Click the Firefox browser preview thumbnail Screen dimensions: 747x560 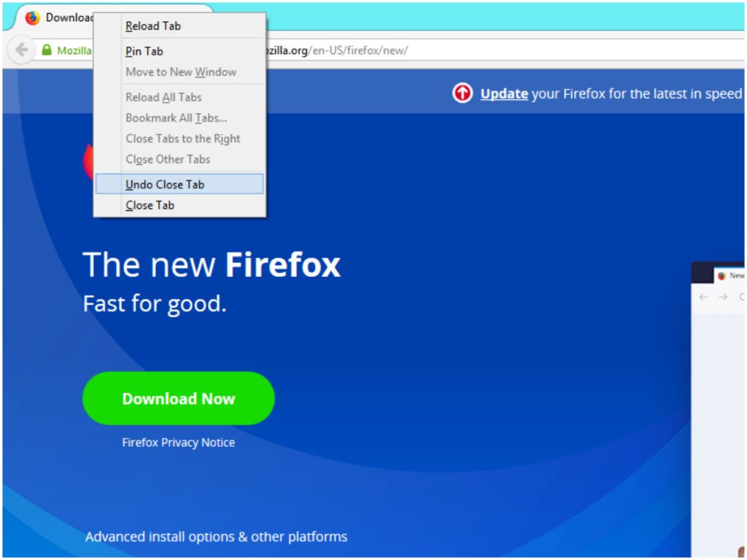click(x=718, y=410)
